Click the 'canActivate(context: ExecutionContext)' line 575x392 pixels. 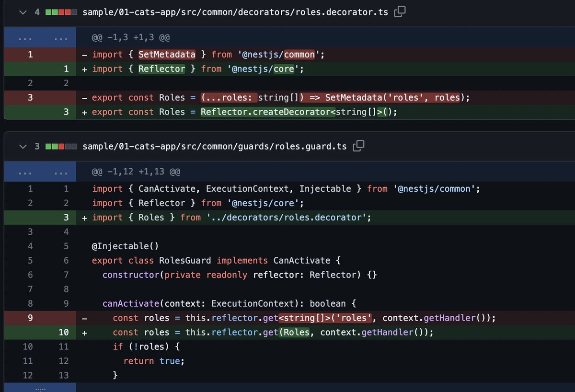pos(325,304)
